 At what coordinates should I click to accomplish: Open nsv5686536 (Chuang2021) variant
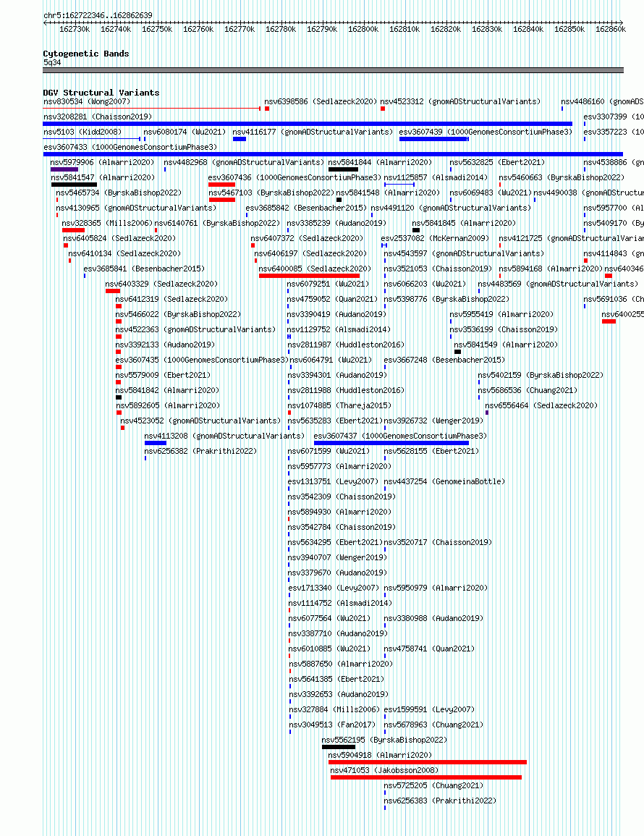[x=528, y=389]
